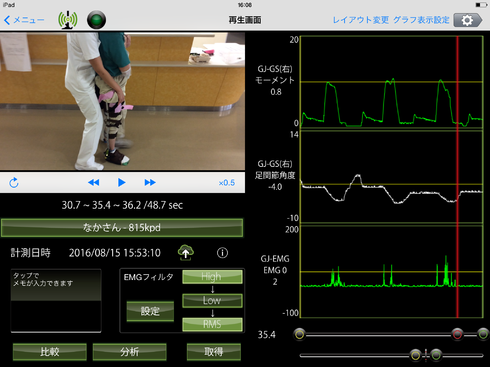Reload the video with the refresh icon

tap(14, 182)
